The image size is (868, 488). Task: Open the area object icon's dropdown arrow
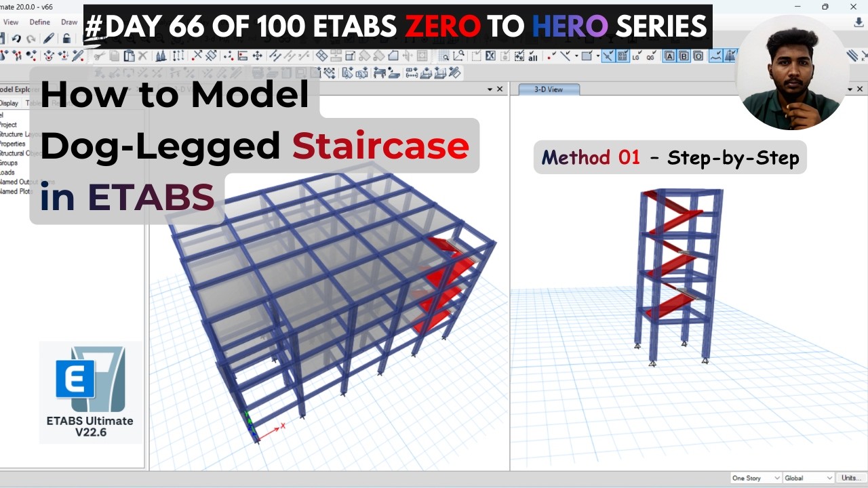(x=598, y=56)
